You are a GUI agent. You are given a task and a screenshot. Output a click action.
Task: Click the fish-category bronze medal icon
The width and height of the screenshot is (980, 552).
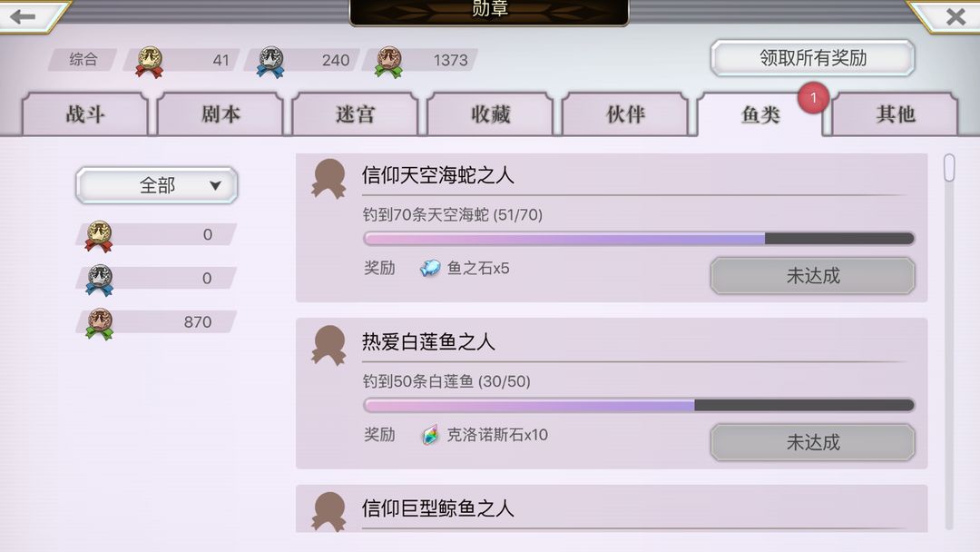pos(99,324)
